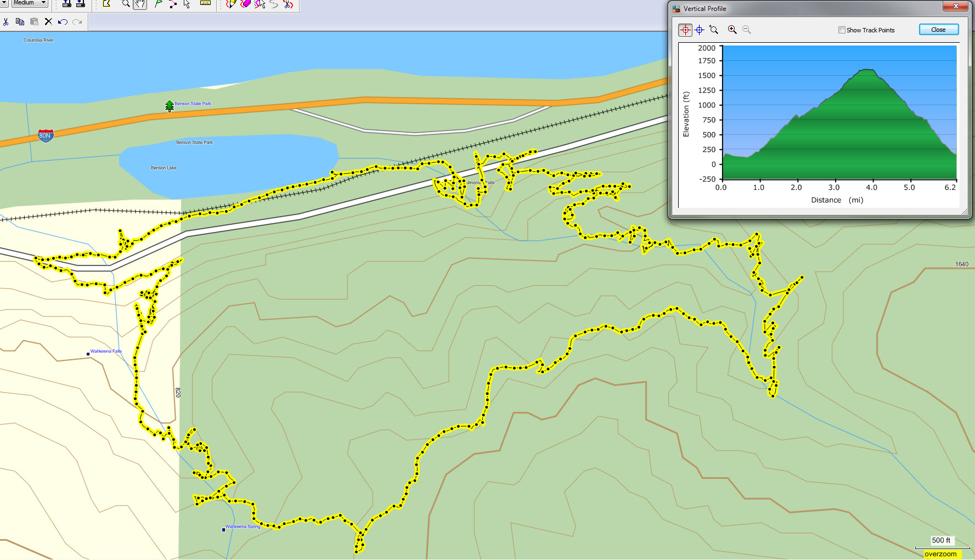Click the blue crosshair profile tool

tap(700, 30)
